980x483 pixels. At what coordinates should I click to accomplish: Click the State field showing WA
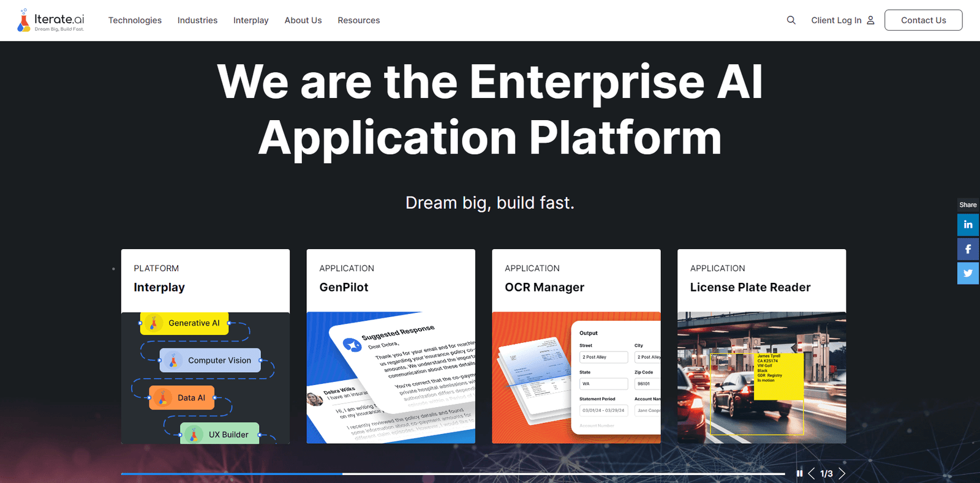[604, 384]
